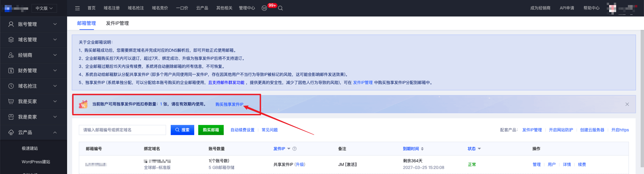Open the message notifications icon with 99+ badge

coord(265,8)
